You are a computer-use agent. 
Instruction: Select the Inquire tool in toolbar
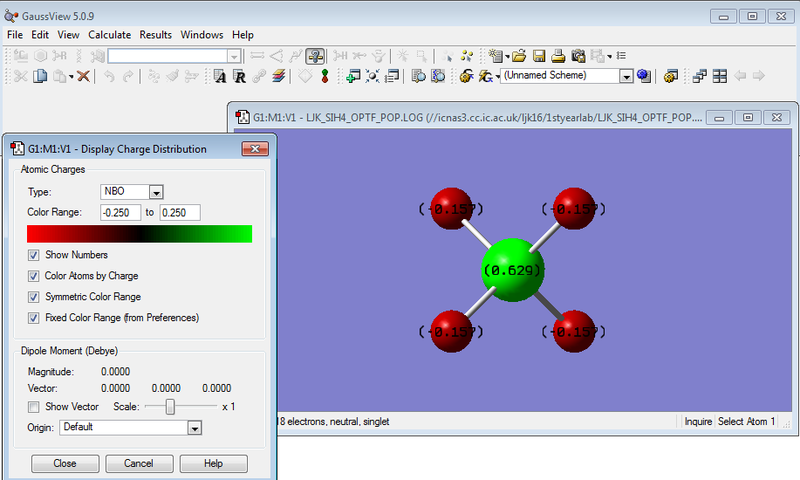click(315, 56)
